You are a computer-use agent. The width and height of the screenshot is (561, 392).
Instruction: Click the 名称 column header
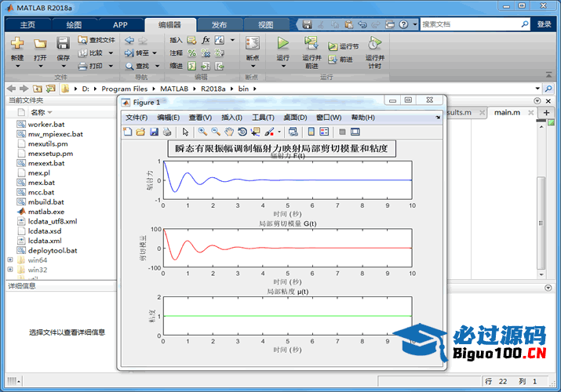tap(38, 113)
